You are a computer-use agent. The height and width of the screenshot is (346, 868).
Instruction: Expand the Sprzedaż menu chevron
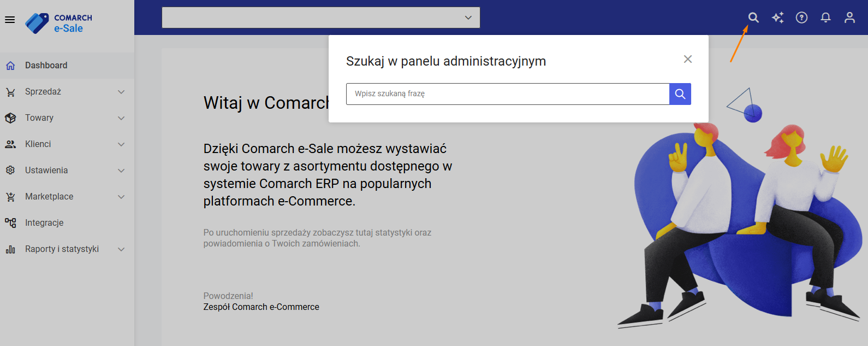point(121,92)
